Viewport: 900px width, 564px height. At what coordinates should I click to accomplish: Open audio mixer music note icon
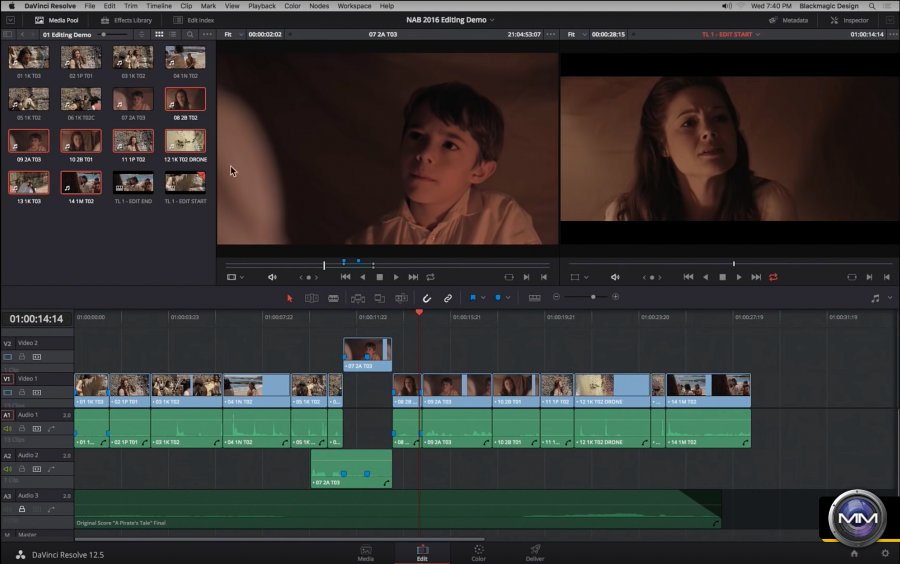[x=875, y=298]
